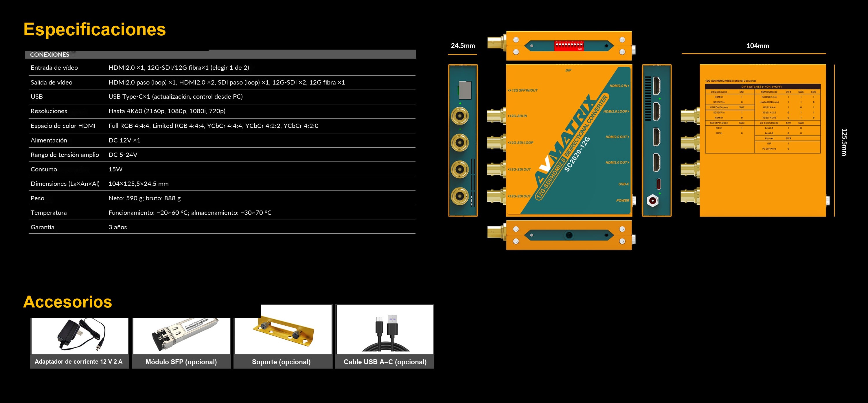Click the "Salida de vídeo" row label

pyautogui.click(x=51, y=82)
